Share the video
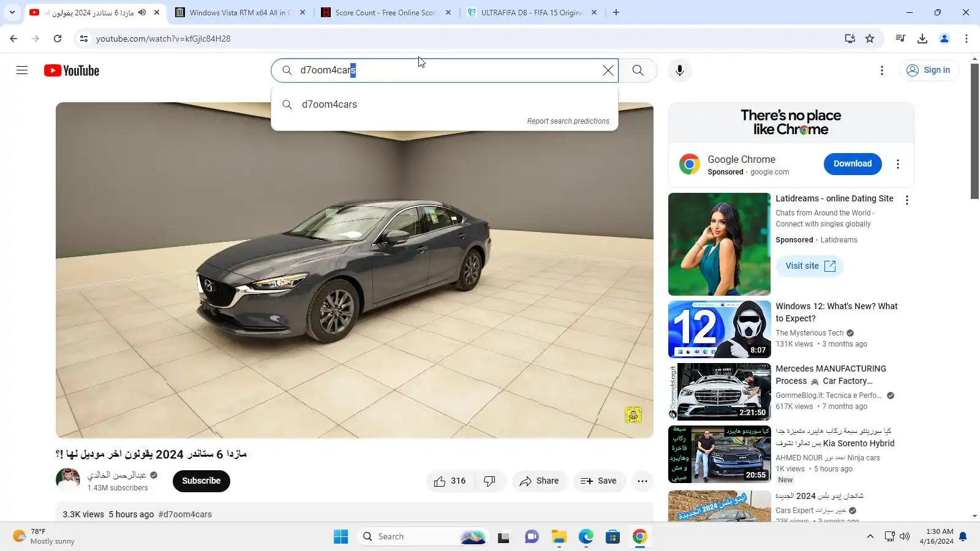 539,481
